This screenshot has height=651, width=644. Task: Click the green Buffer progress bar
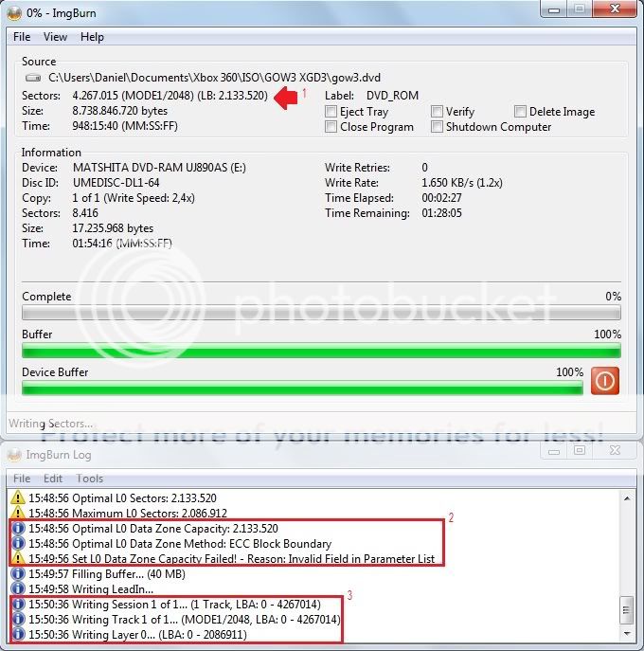tap(321, 351)
